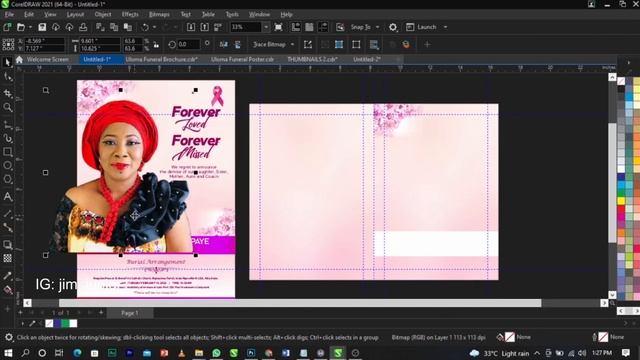Screen dimensions: 640x360
Task: Select the Polygon tool
Action: point(7,180)
